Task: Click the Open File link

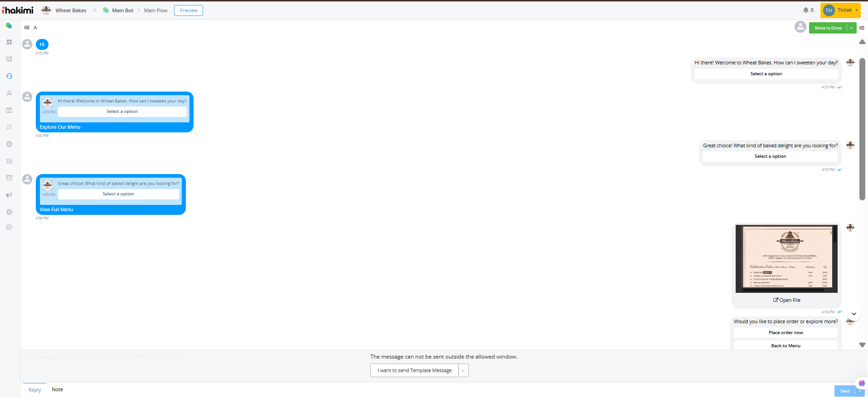Action: point(787,300)
